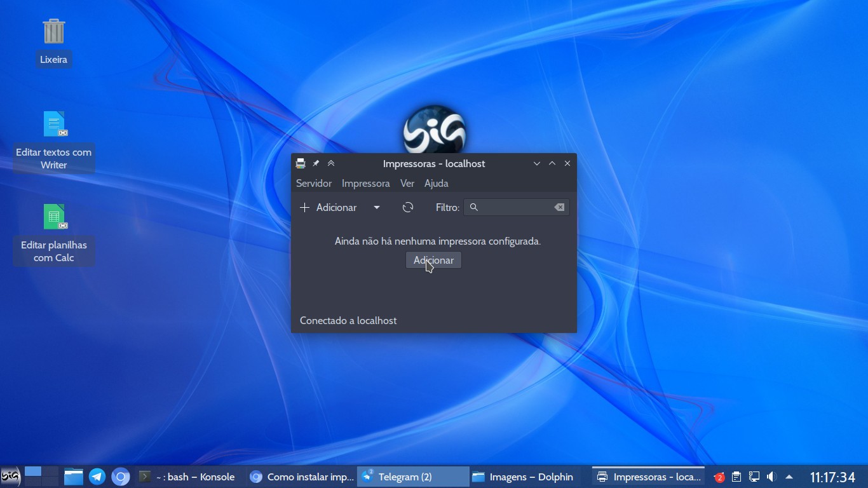The height and width of the screenshot is (488, 868).
Task: Click the double-chevron shade icon in title bar
Action: click(331, 163)
